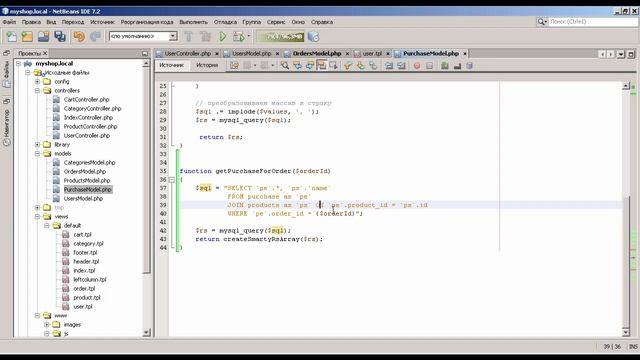Open the configuration combo box <по умолчанию>
This screenshot has width=640, height=360.
(143, 36)
